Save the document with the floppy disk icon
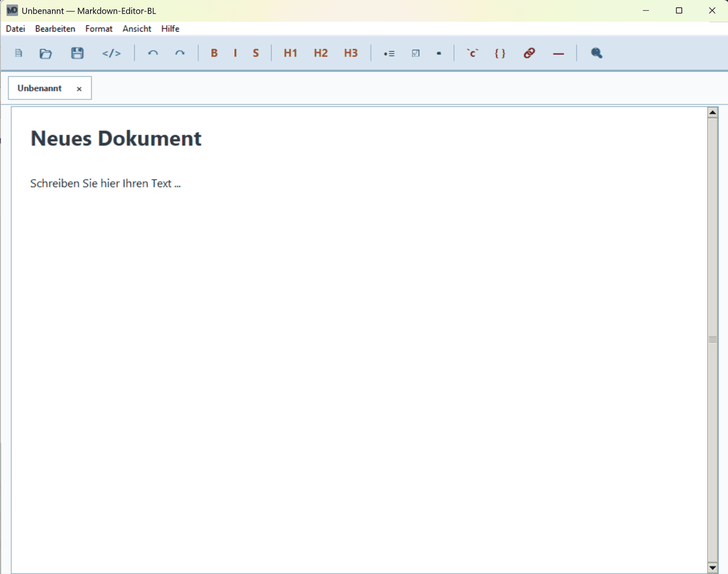Image resolution: width=728 pixels, height=574 pixels. click(x=77, y=53)
